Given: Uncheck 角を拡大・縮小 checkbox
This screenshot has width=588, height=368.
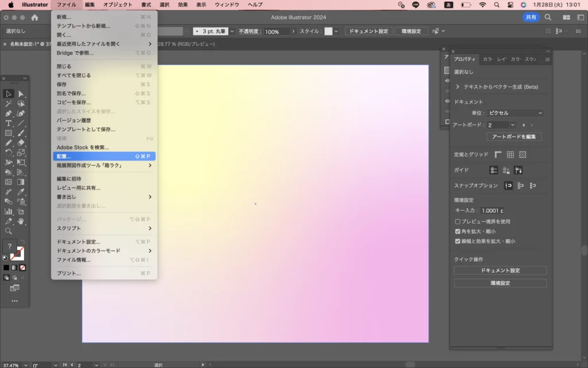Looking at the screenshot, I should coord(458,231).
